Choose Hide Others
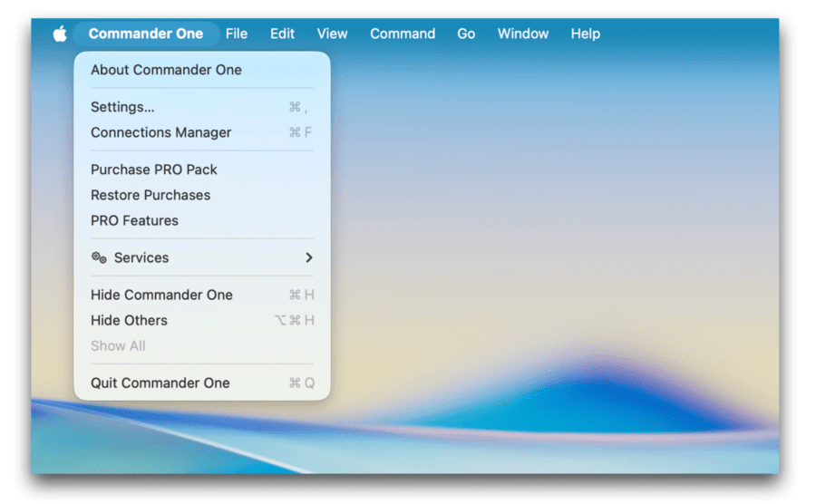 click(202, 320)
